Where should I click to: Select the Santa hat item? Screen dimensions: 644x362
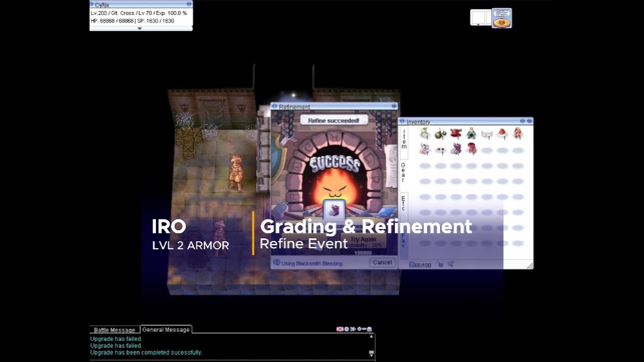point(502,134)
